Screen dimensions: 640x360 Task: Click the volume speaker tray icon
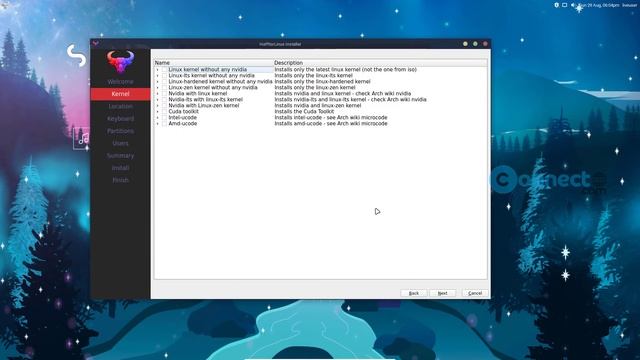[x=573, y=5]
